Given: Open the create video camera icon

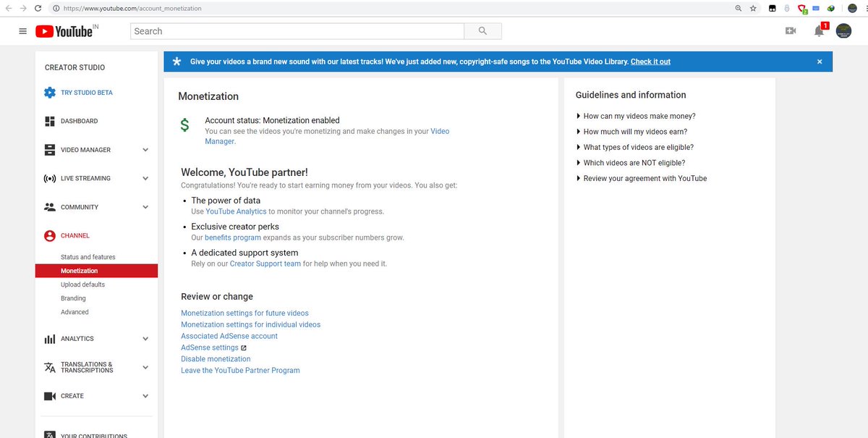Looking at the screenshot, I should (x=791, y=31).
